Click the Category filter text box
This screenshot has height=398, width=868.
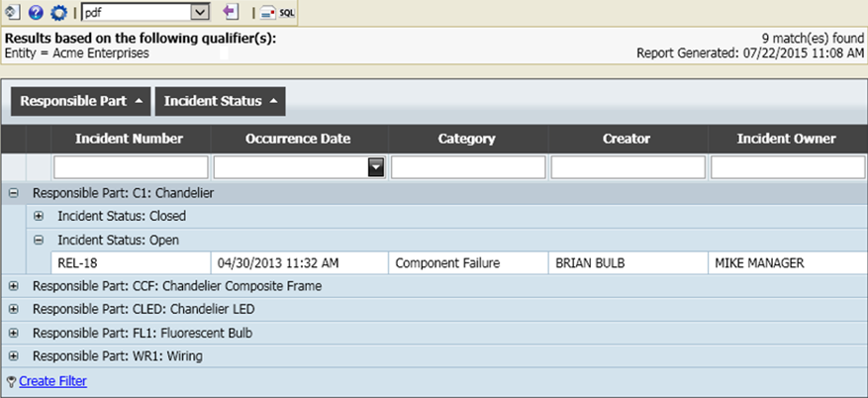[x=467, y=167]
